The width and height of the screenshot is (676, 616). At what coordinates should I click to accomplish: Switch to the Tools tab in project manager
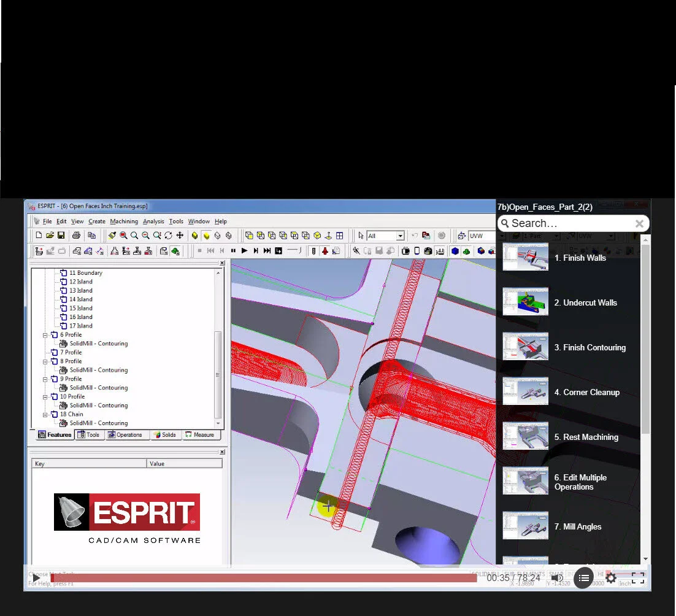click(89, 434)
